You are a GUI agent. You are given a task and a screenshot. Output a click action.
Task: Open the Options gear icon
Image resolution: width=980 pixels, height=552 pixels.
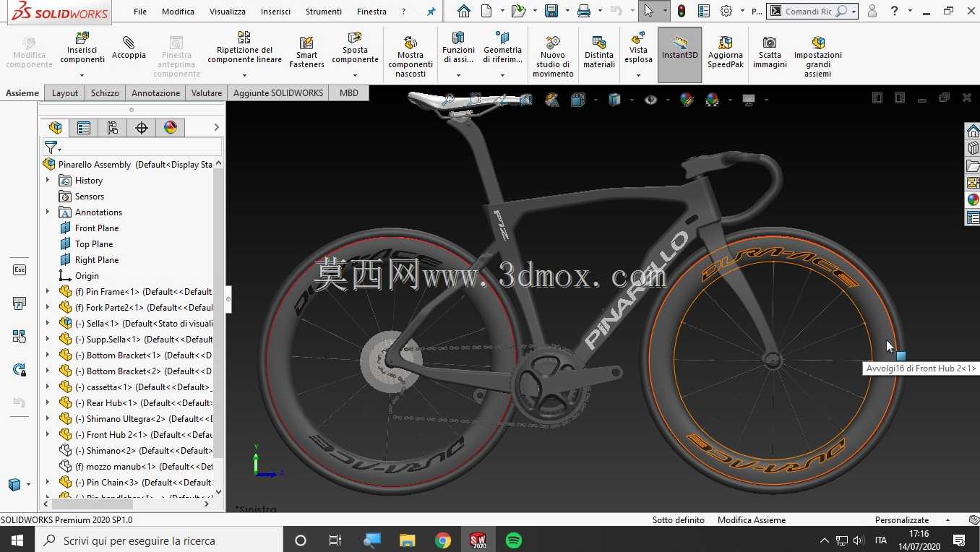(x=726, y=11)
